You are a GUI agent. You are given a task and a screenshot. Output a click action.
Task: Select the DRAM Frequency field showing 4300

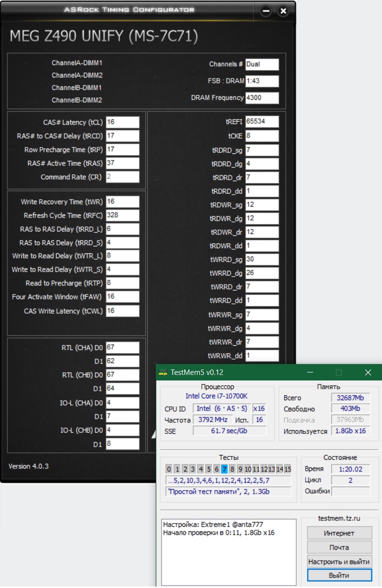262,98
